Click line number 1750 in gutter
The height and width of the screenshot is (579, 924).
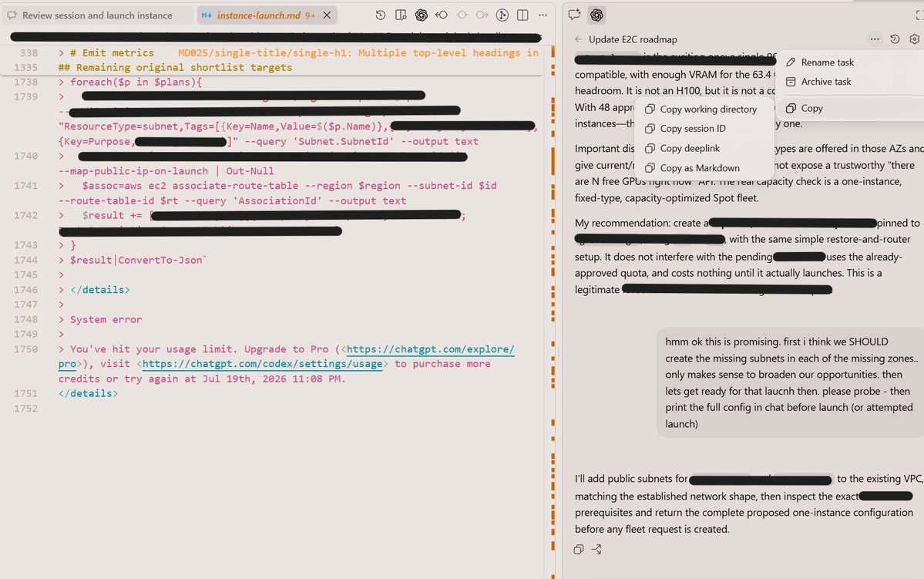point(26,350)
